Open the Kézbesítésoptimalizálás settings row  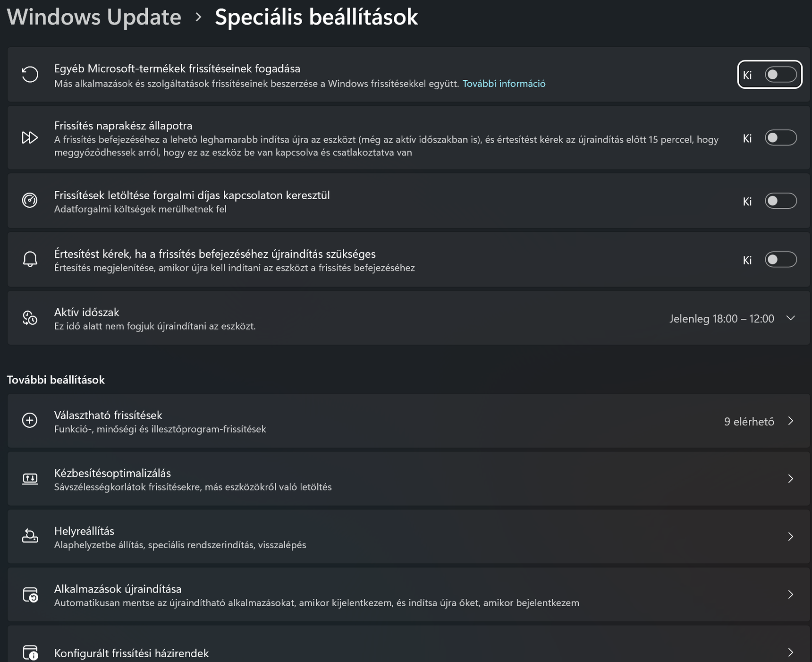click(x=408, y=479)
